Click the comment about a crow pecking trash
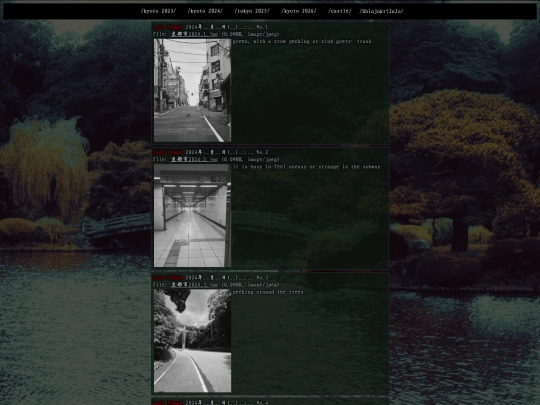Image resolution: width=540 pixels, height=405 pixels. click(x=302, y=41)
